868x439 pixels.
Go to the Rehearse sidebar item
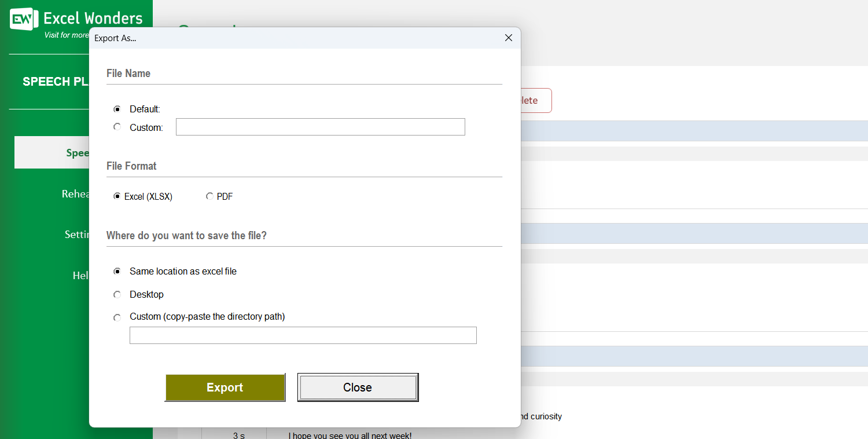click(75, 194)
